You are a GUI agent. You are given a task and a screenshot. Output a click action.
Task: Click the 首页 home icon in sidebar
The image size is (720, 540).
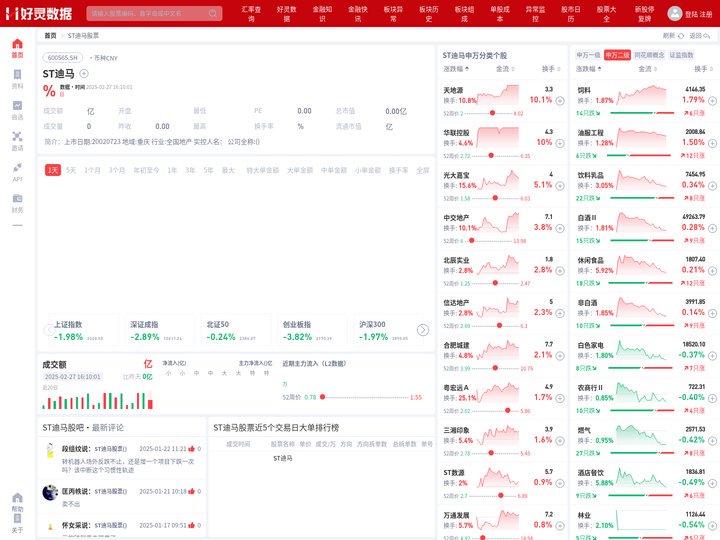coord(17,44)
